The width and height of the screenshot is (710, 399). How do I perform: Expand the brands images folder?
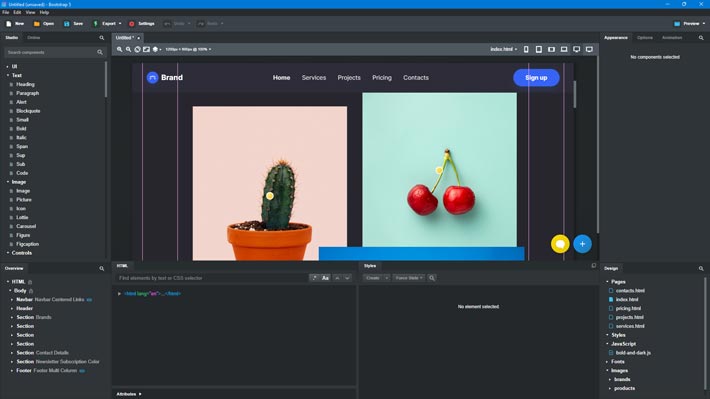(x=610, y=380)
